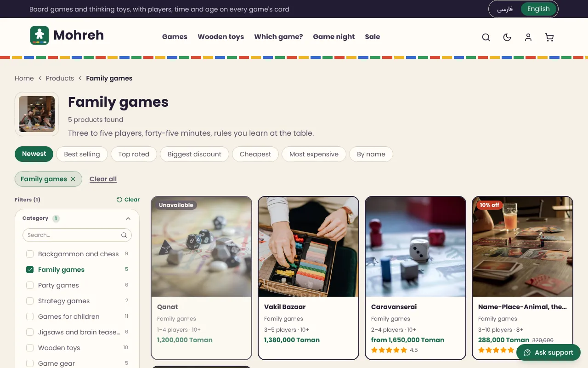Collapse the Category filter section

(128, 218)
